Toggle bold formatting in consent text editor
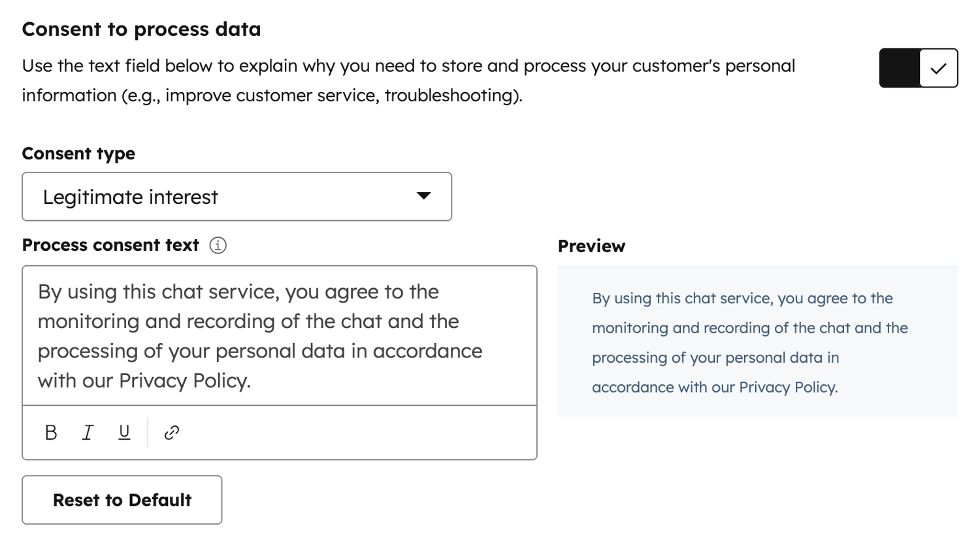980x545 pixels. pos(51,433)
